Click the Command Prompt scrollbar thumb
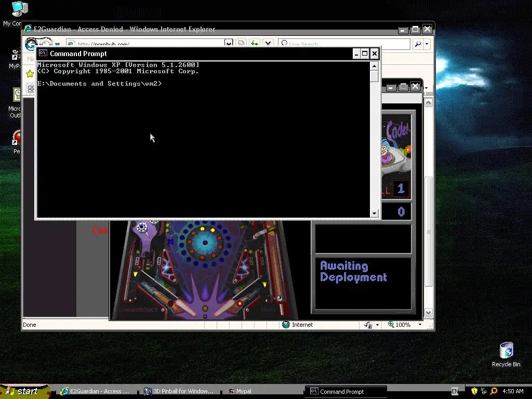The image size is (532, 399). [x=374, y=76]
